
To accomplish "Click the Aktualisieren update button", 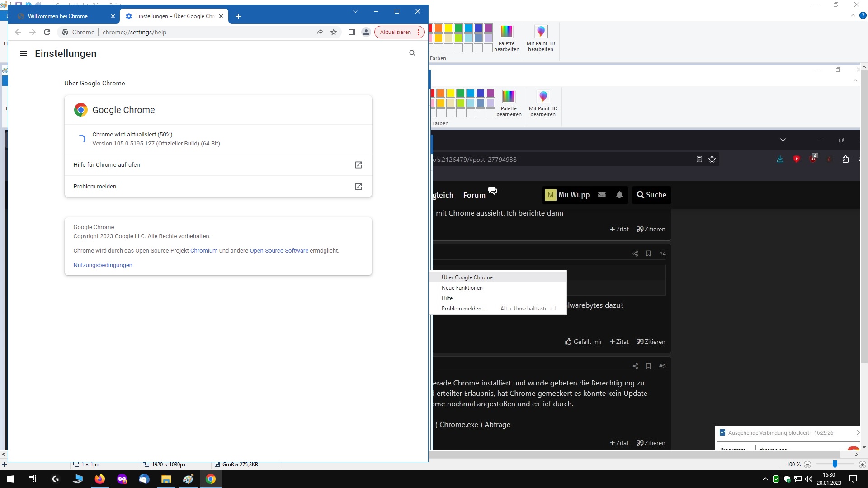I will point(395,32).
